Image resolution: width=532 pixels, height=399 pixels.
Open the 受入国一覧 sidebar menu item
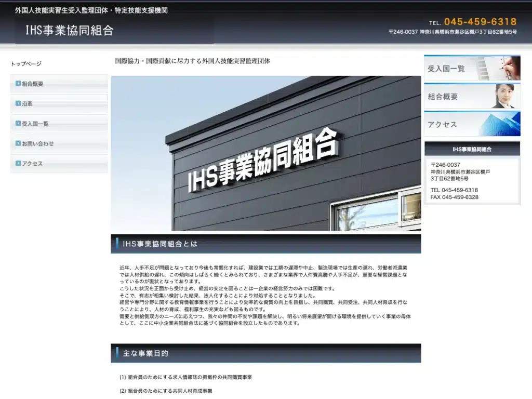pyautogui.click(x=59, y=124)
